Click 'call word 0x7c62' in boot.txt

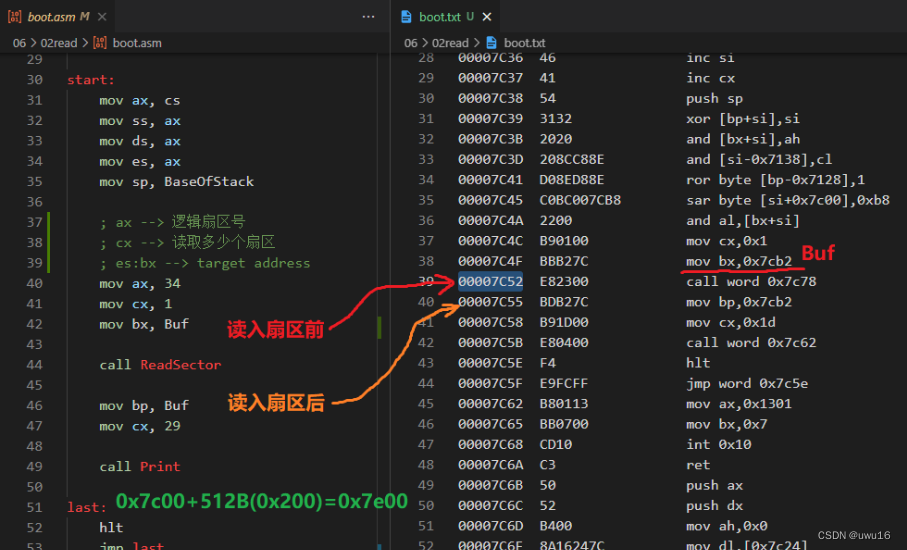pyautogui.click(x=751, y=342)
